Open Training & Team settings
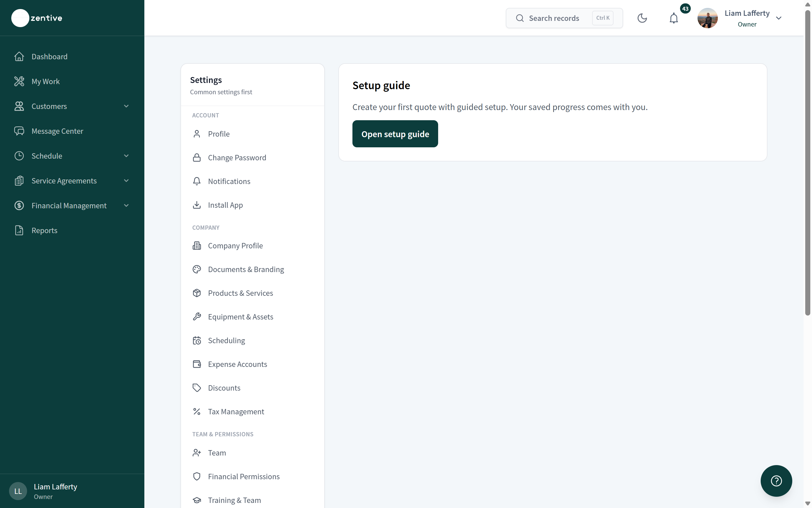The image size is (812, 508). [x=253, y=500]
